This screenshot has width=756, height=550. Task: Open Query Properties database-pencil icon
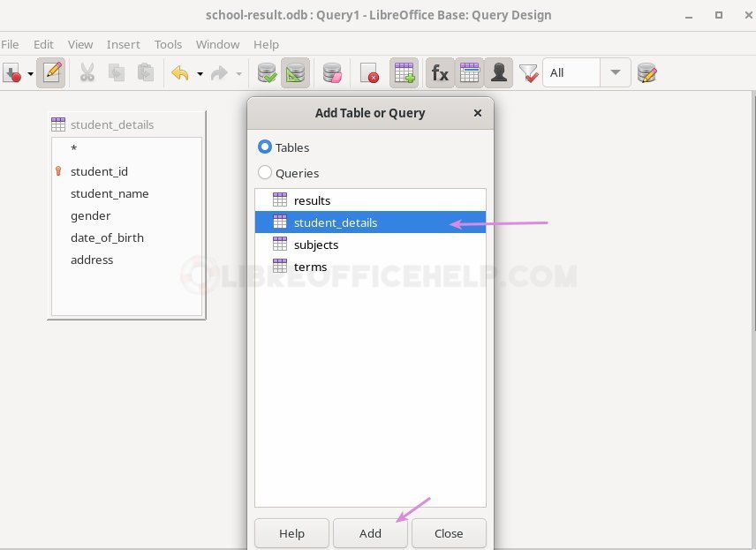(x=647, y=72)
